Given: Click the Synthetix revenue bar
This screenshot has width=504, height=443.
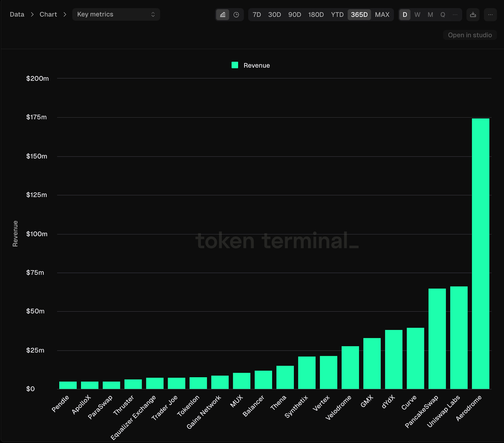Looking at the screenshot, I should 307,373.
